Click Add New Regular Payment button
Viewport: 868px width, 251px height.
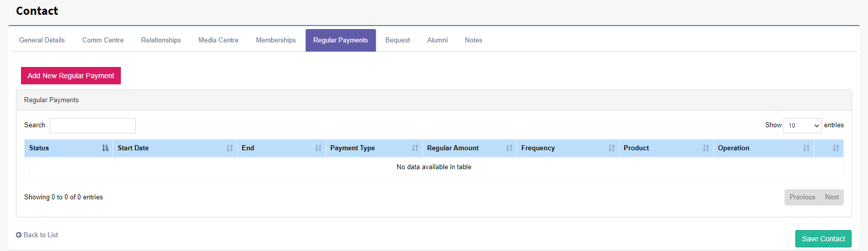click(71, 76)
